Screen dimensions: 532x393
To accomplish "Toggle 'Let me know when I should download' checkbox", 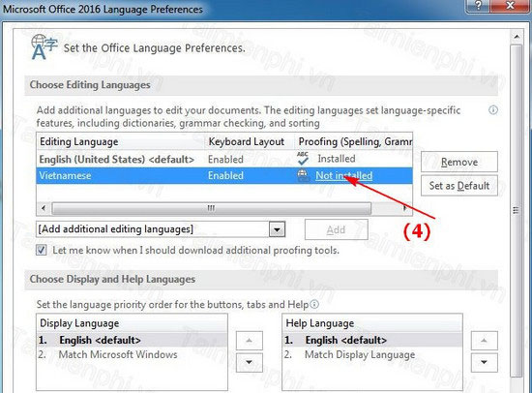I will click(x=42, y=251).
